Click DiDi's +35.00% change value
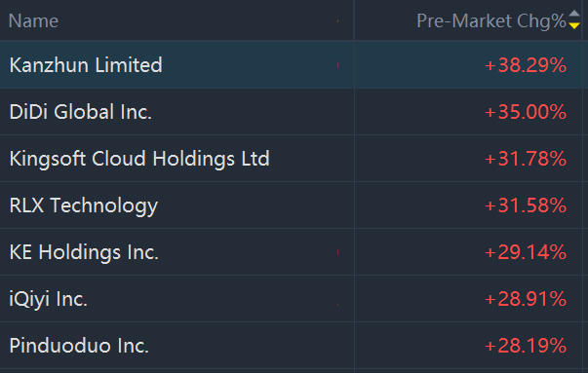 click(x=526, y=112)
